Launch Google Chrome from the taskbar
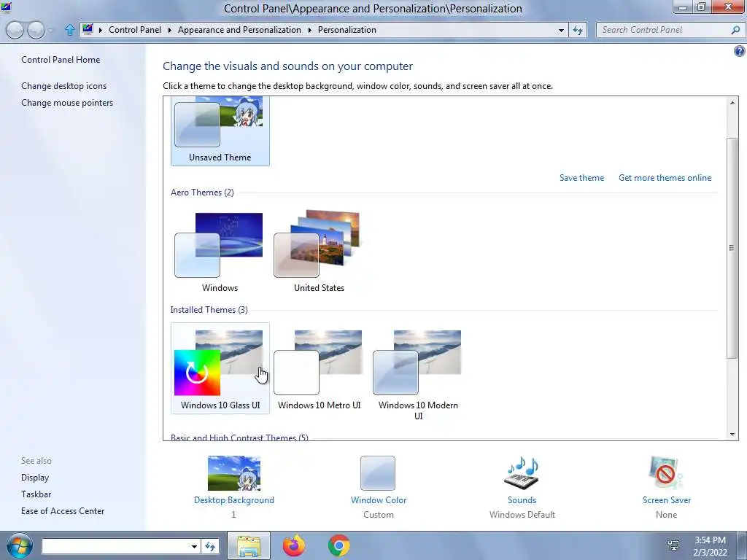The image size is (747, 560). [x=338, y=545]
